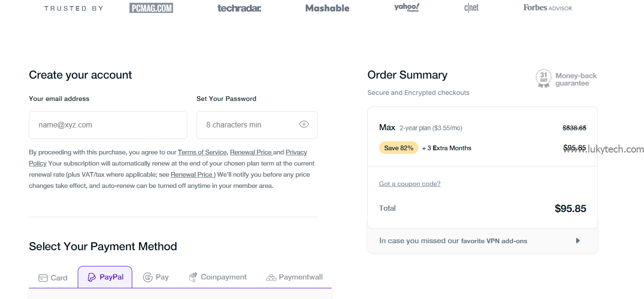Toggle password visibility eye icon
Screen dimensions: 644x299
tap(304, 124)
